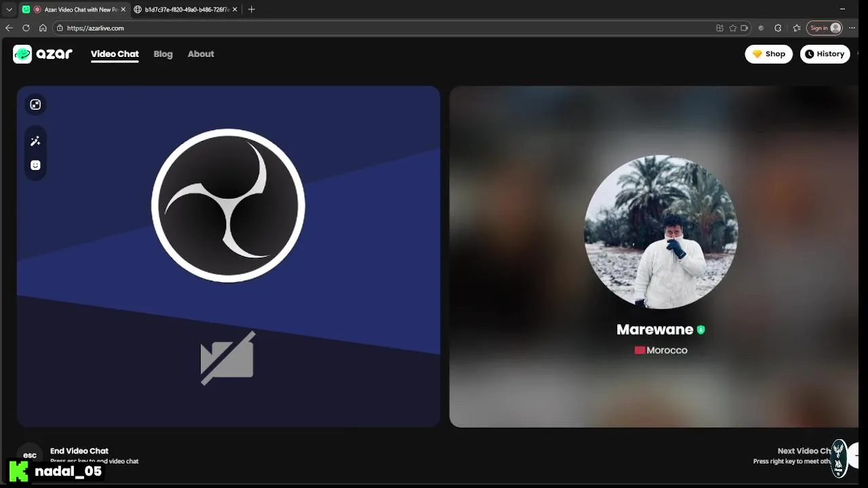The height and width of the screenshot is (488, 868).
Task: Click the camera-off icon on own video
Action: pyautogui.click(x=228, y=358)
